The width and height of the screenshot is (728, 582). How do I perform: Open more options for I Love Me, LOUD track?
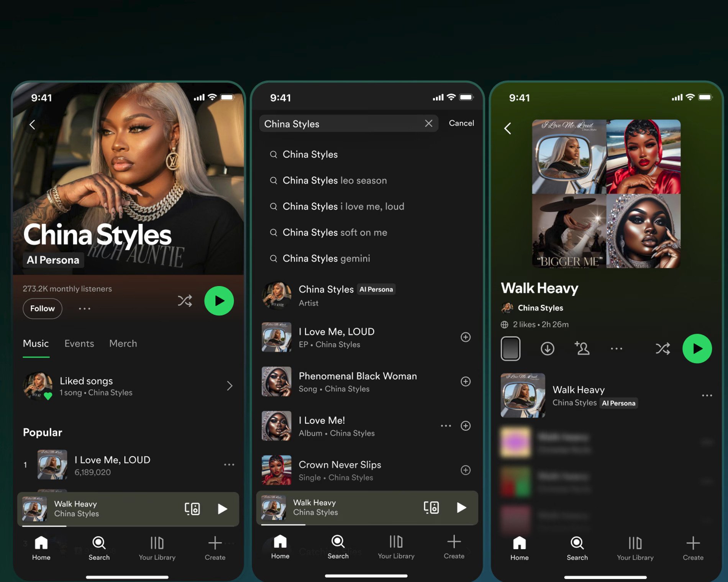coord(229,465)
